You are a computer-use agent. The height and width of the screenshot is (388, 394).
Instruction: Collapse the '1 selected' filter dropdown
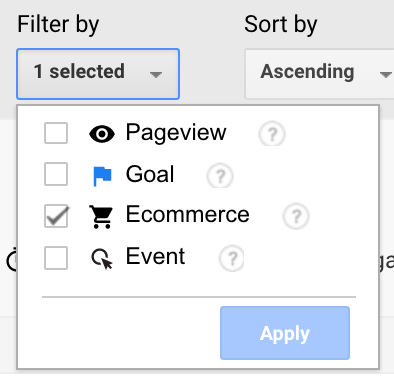click(x=98, y=74)
